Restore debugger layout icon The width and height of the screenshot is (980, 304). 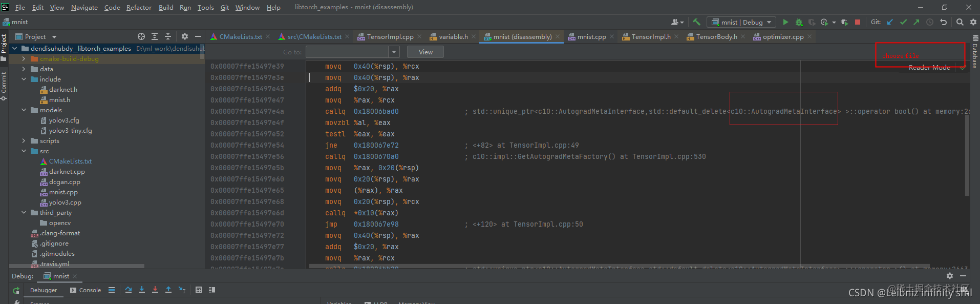coord(212,290)
